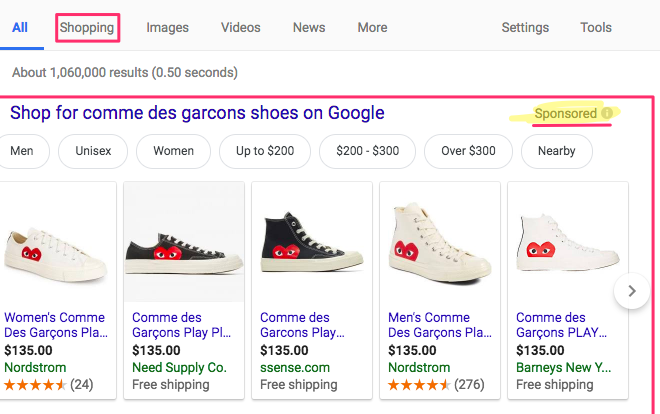Advance the shopping carousel with the right chevron
The width and height of the screenshot is (660, 414).
pos(631,291)
